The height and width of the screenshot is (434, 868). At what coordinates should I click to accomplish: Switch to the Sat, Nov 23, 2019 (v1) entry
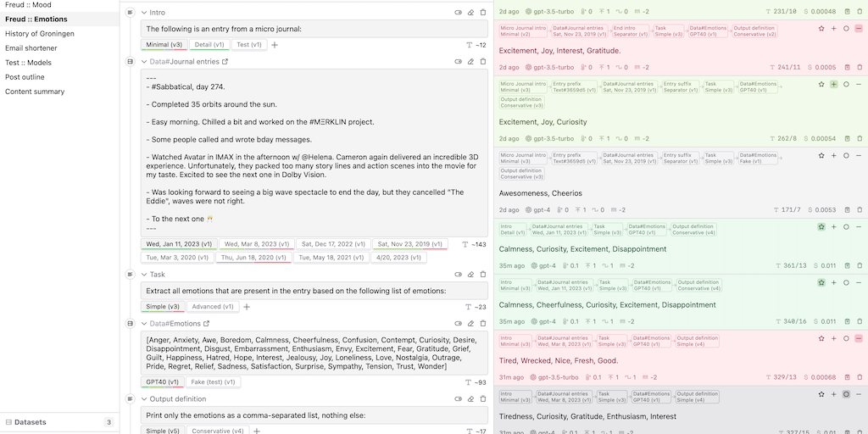tap(410, 243)
